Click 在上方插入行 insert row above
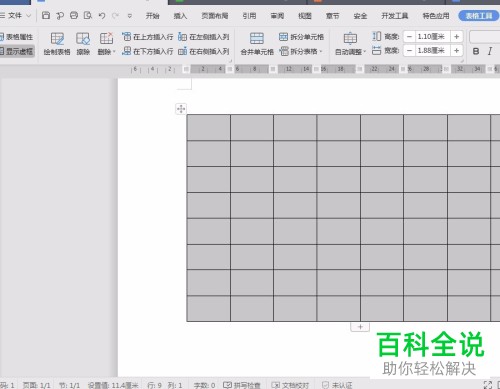500x389 pixels. pos(147,37)
